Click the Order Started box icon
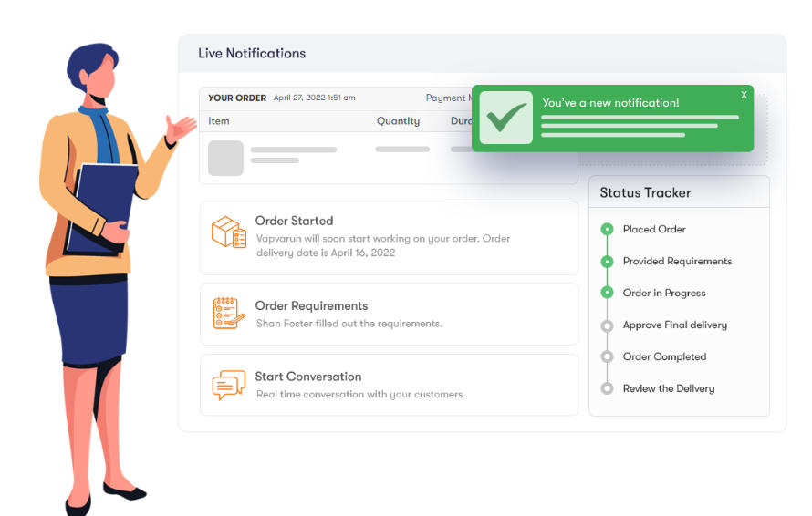Viewport: 812px width, 516px height. 229,232
